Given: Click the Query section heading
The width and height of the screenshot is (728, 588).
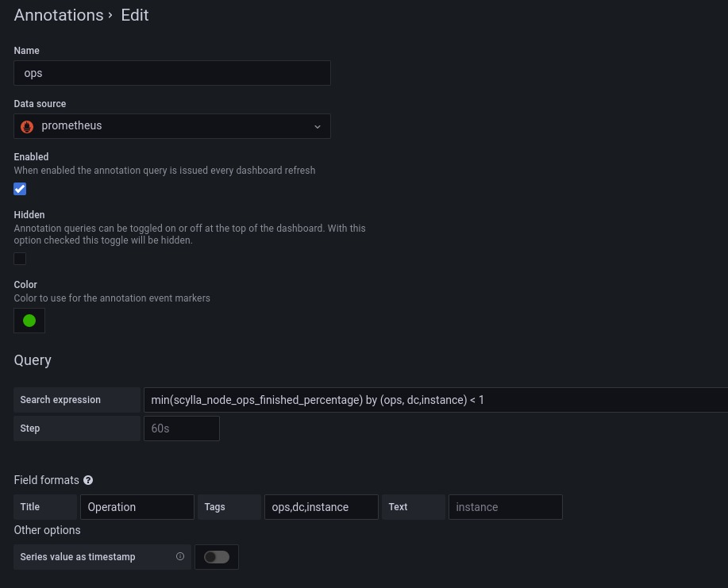Looking at the screenshot, I should point(33,360).
